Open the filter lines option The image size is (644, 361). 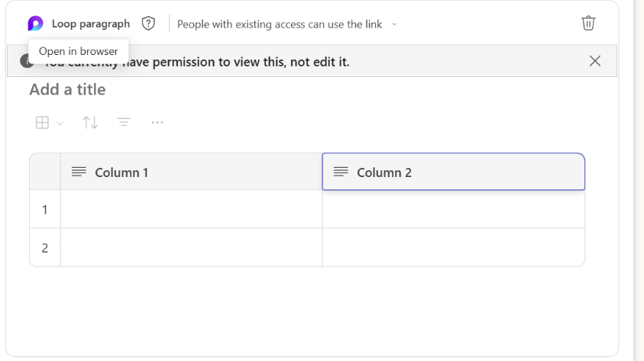[x=124, y=122]
